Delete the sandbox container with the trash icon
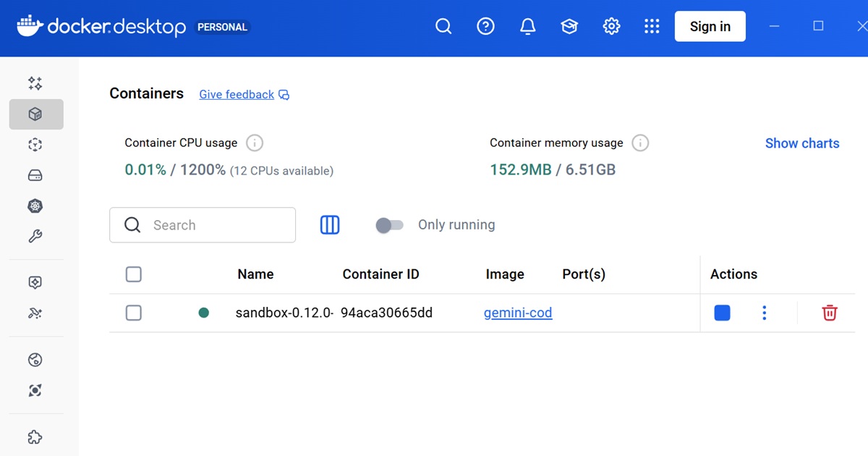This screenshot has height=456, width=868. tap(829, 313)
